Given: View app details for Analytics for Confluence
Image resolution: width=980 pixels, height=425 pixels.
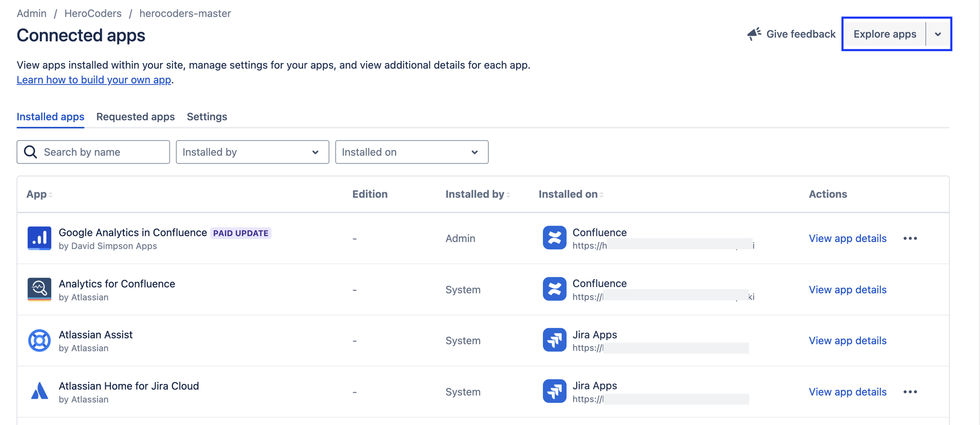Looking at the screenshot, I should point(847,289).
